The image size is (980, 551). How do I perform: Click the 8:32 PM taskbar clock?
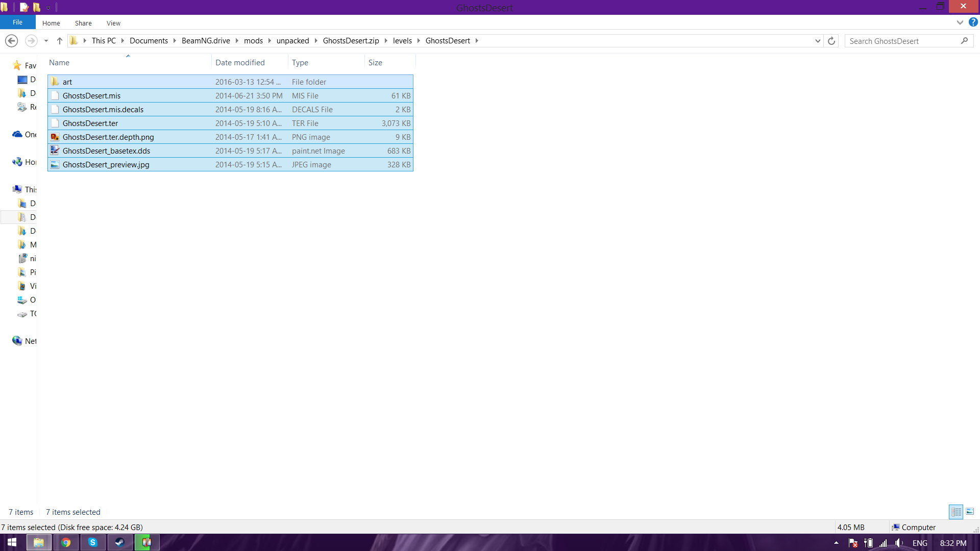[x=953, y=543]
